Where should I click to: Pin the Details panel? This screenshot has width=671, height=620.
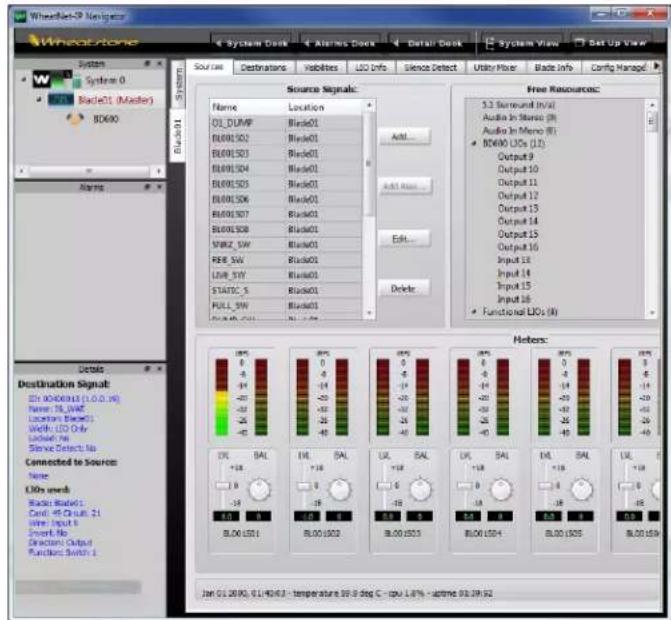[x=148, y=368]
